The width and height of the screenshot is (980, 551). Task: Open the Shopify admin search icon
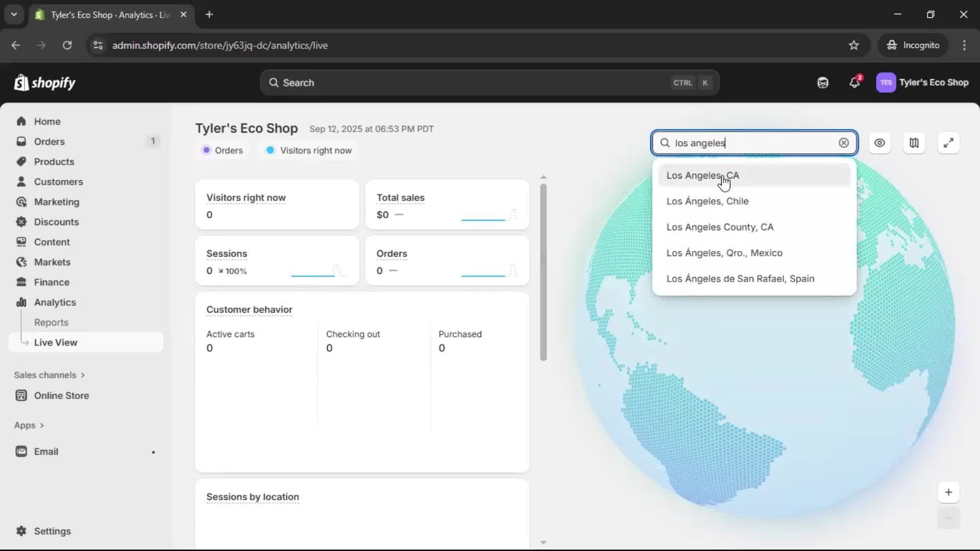coord(275,82)
